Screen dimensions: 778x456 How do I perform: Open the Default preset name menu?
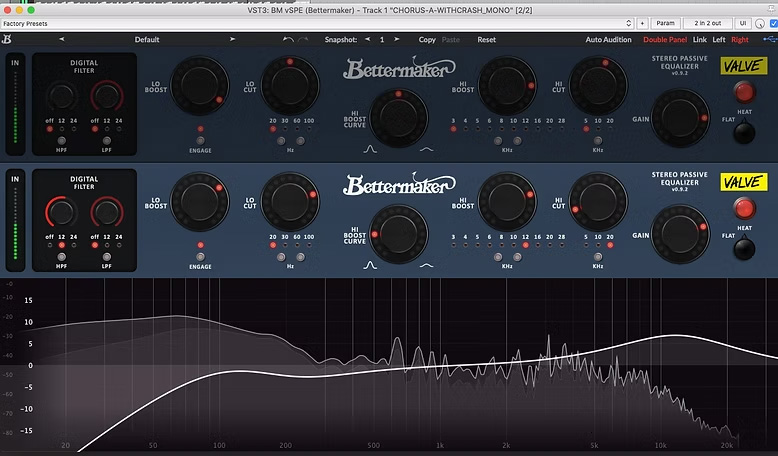point(147,39)
